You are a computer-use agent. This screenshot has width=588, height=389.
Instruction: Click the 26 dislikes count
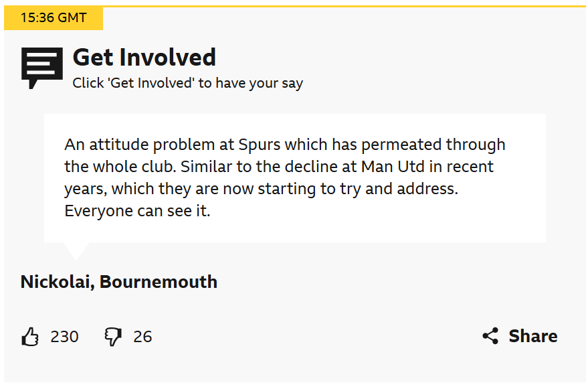[x=142, y=337]
